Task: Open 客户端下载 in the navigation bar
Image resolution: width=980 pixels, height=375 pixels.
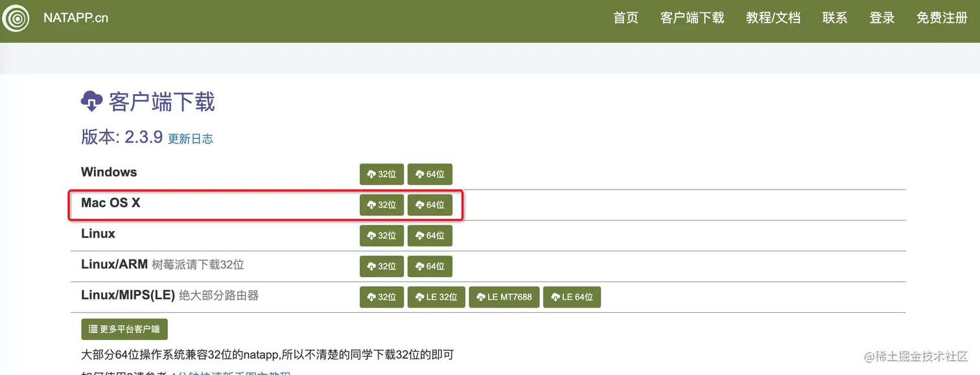Action: pos(692,18)
